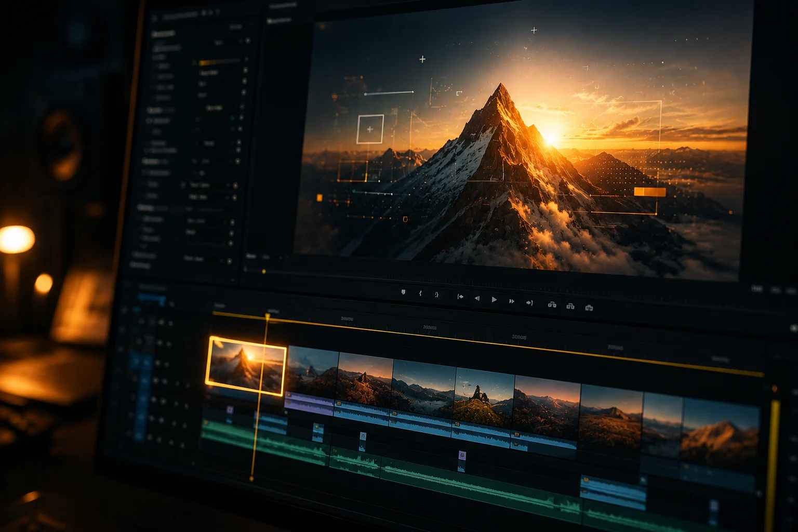Click the yellow scrubber dot beneath the preview
The height and width of the screenshot is (532, 798).
[264, 272]
